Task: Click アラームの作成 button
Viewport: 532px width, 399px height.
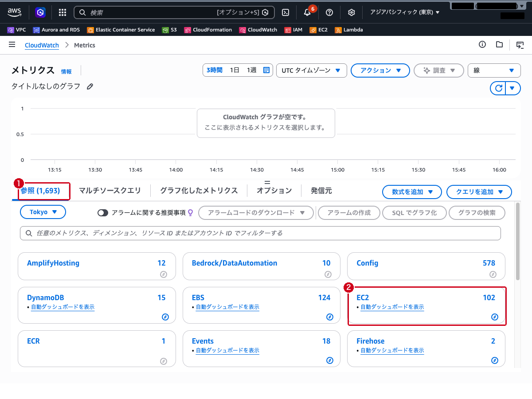Action: point(349,213)
